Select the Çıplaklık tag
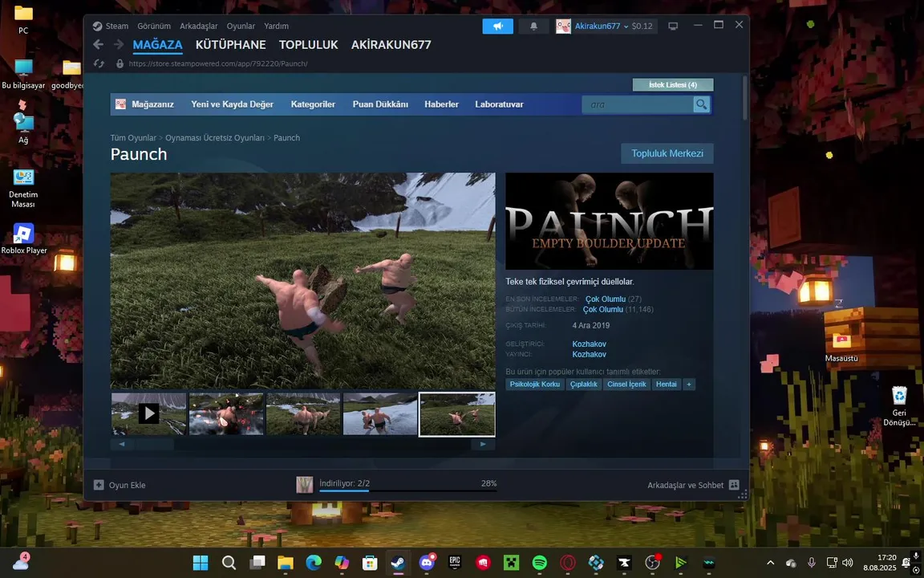The image size is (924, 578). pyautogui.click(x=583, y=384)
